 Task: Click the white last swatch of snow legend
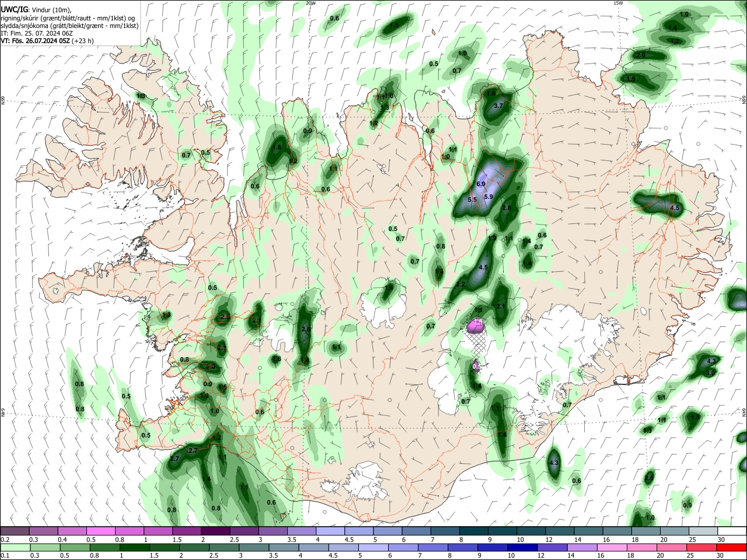tap(731, 531)
